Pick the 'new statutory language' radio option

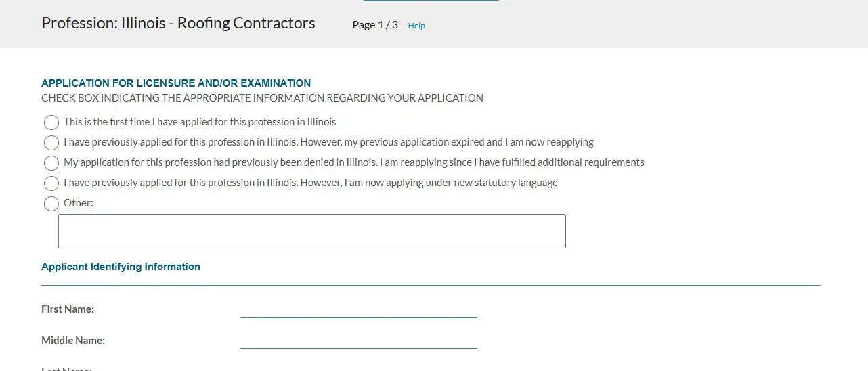51,183
